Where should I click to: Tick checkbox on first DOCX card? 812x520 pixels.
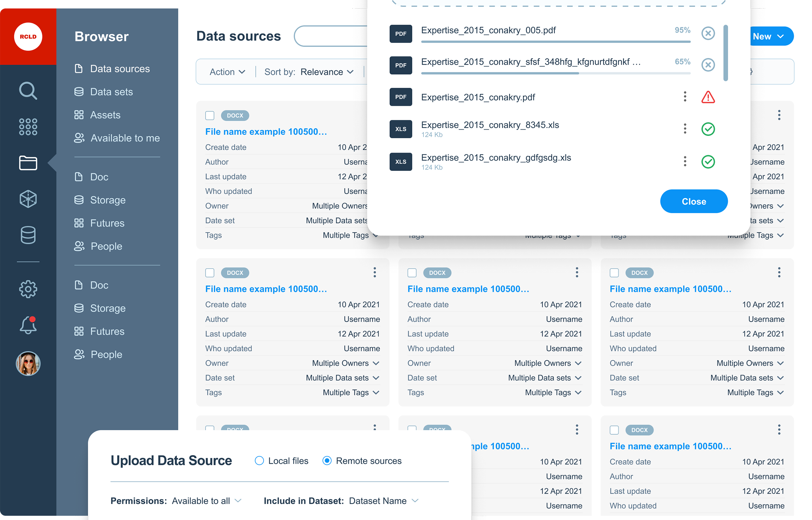pos(210,115)
